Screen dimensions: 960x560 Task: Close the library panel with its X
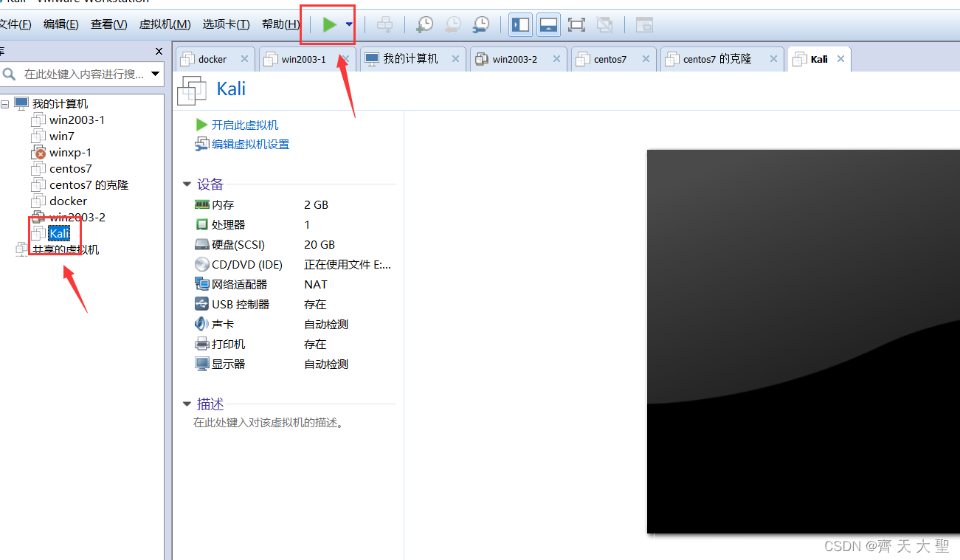[x=159, y=51]
